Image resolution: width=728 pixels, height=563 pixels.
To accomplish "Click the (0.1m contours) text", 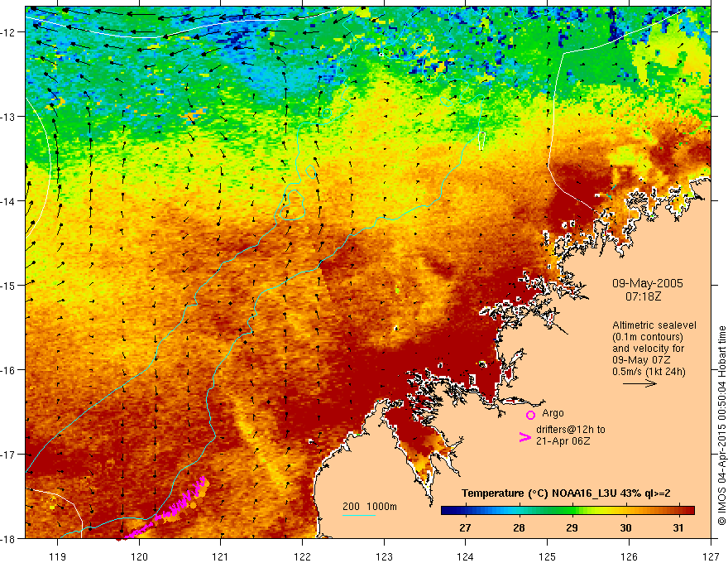I will (x=648, y=337).
